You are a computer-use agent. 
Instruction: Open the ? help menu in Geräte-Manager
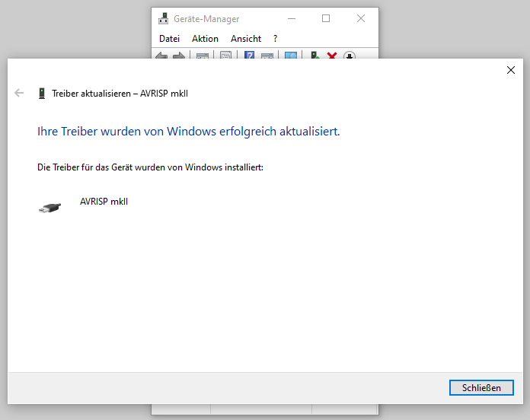[276, 39]
